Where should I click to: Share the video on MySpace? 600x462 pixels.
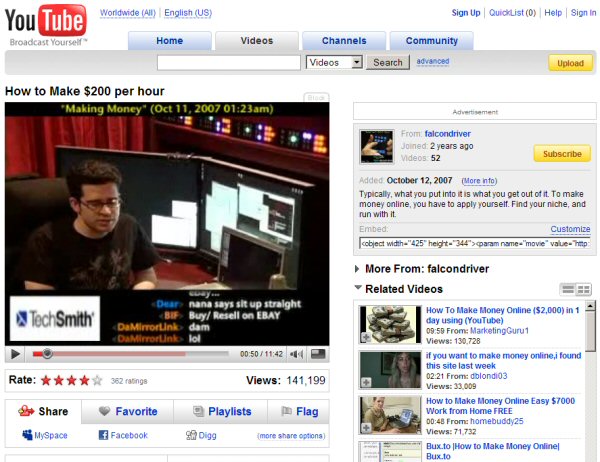[x=45, y=435]
